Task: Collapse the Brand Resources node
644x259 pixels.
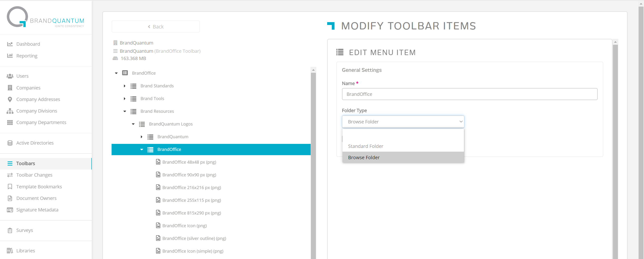Action: tap(125, 112)
